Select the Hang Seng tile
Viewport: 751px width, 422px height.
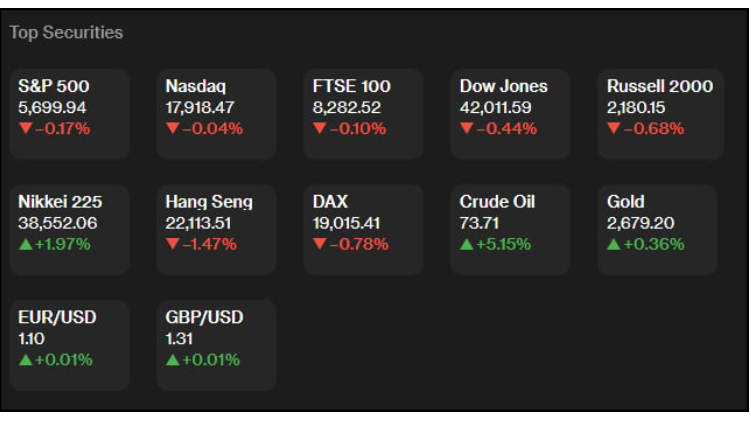tap(216, 229)
